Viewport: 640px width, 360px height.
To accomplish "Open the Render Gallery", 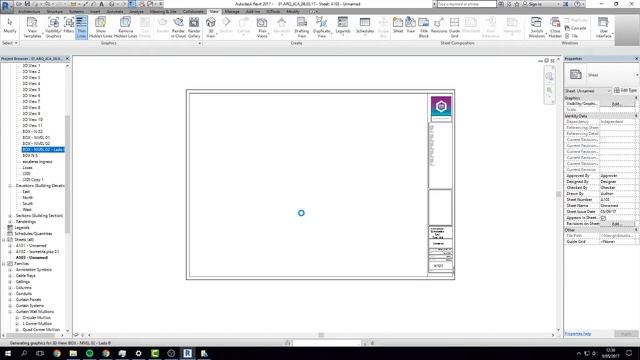I will click(194, 27).
